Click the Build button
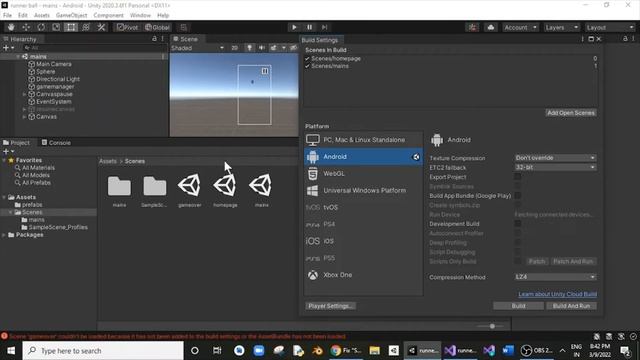The width and height of the screenshot is (640, 360). coord(518,306)
